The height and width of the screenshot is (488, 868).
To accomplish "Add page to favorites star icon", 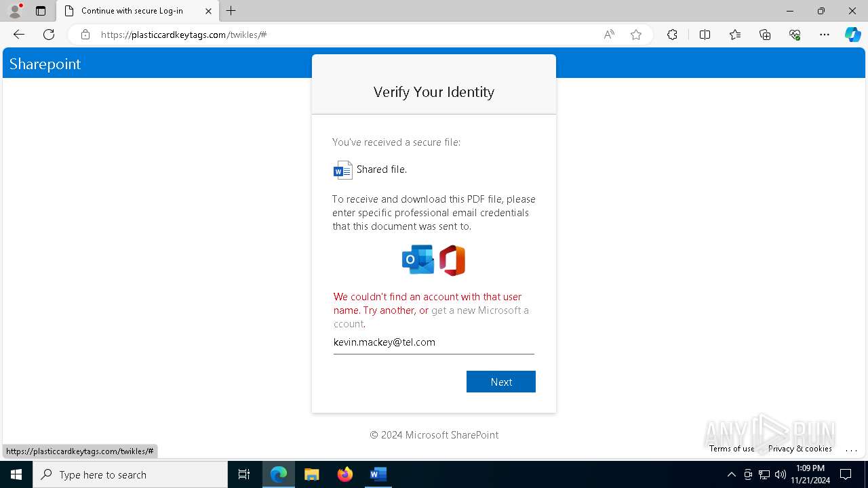I will pyautogui.click(x=636, y=35).
